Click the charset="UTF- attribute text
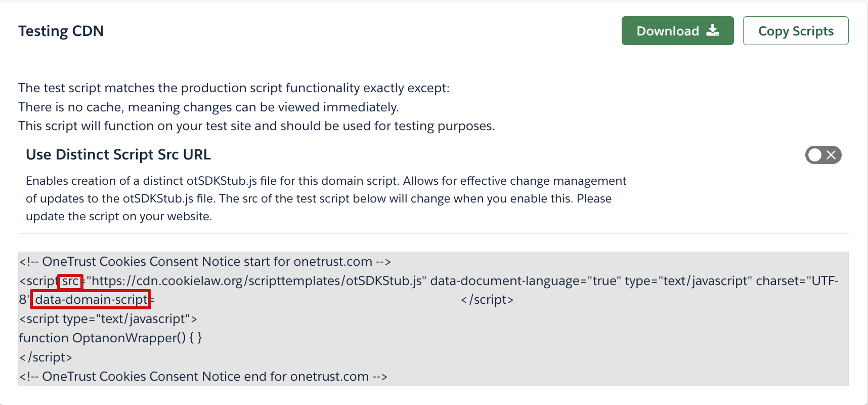 797,281
